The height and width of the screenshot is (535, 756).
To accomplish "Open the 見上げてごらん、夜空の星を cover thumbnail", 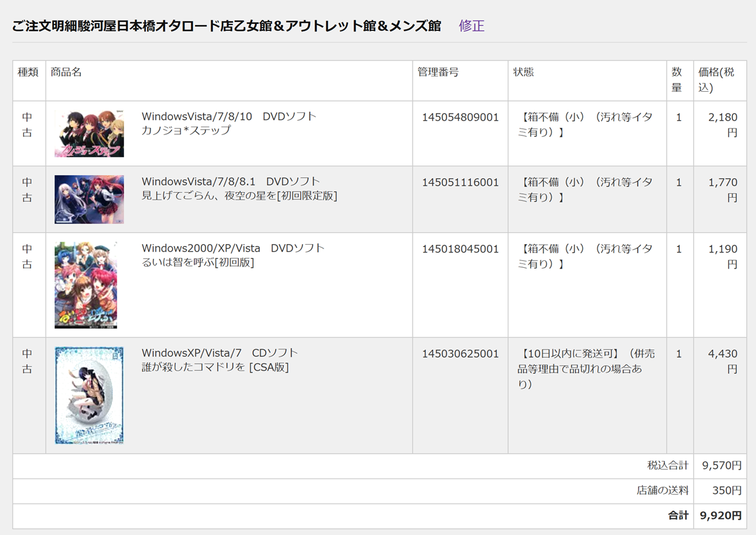I will click(89, 199).
